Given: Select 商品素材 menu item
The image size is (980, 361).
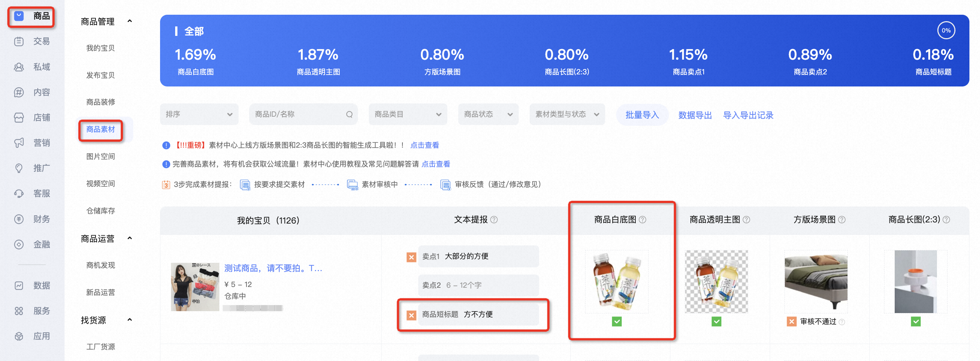Looking at the screenshot, I should [x=100, y=130].
